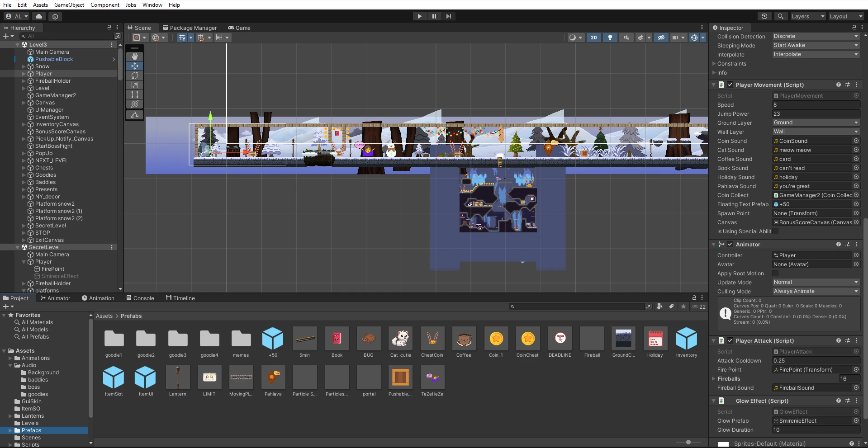Toggle scene audio icon
The image size is (868, 448).
click(626, 38)
